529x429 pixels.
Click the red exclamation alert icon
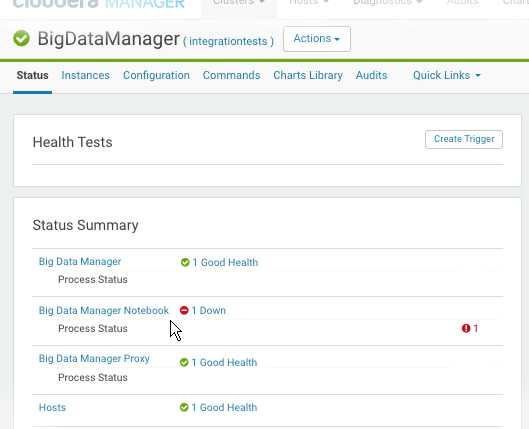466,328
